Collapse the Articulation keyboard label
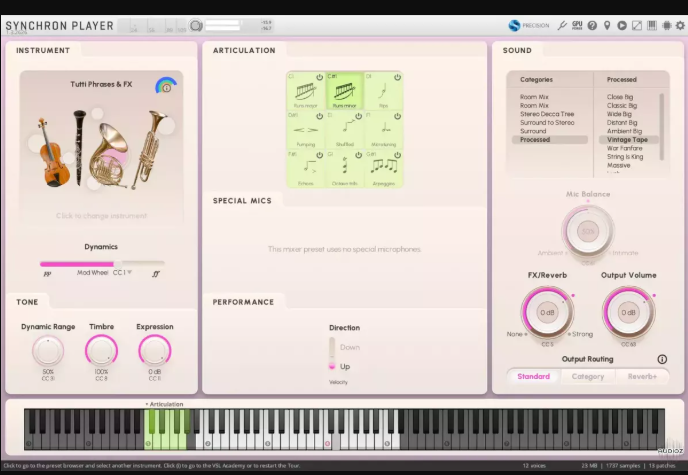The image size is (688, 475). (x=165, y=404)
